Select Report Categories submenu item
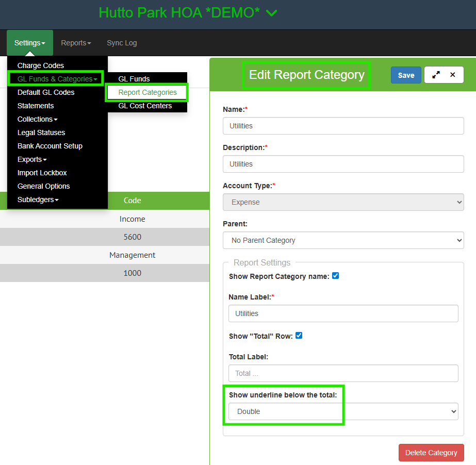This screenshot has height=465, width=476. 147,92
